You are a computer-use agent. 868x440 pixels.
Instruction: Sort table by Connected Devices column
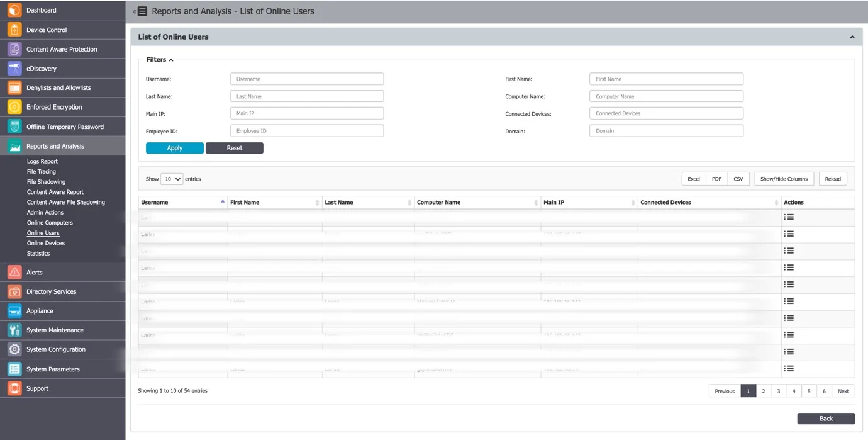coord(709,202)
